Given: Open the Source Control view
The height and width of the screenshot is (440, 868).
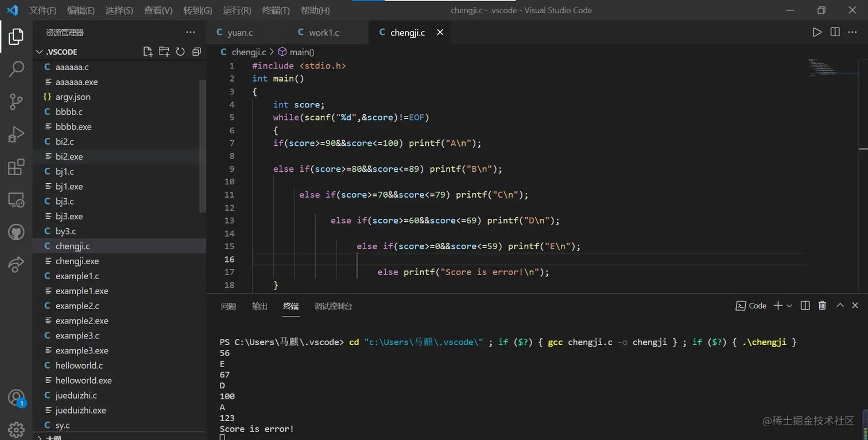Looking at the screenshot, I should [16, 102].
